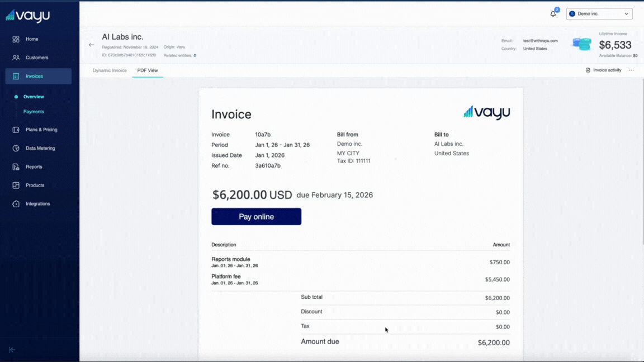Image resolution: width=644 pixels, height=362 pixels.
Task: Open the Demo inc. account dropdown
Action: (x=599, y=13)
